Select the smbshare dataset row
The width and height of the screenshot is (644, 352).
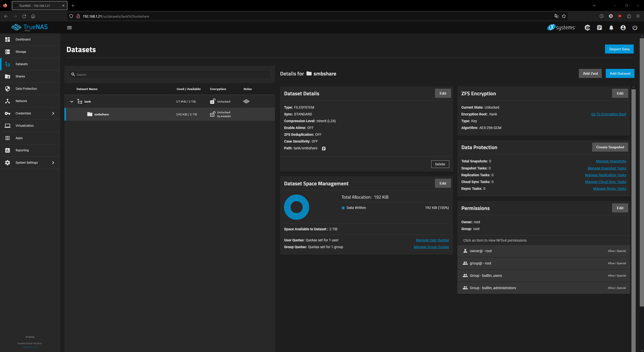pos(102,114)
